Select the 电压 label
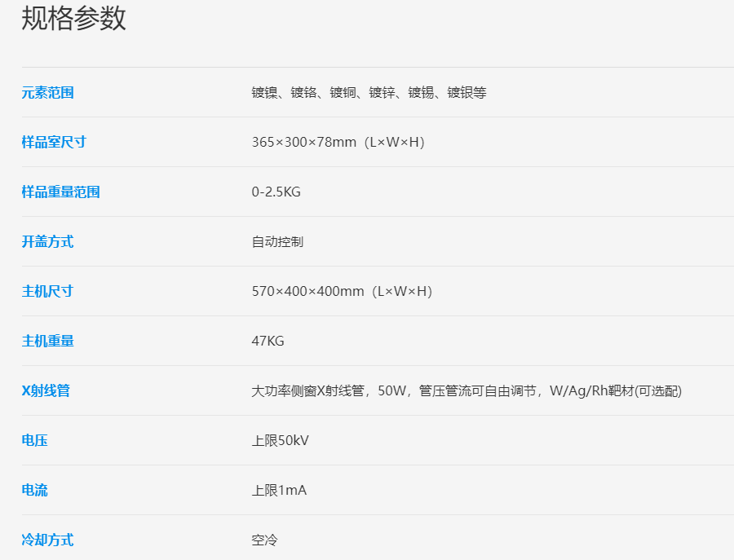This screenshot has height=560, width=734. pos(34,441)
